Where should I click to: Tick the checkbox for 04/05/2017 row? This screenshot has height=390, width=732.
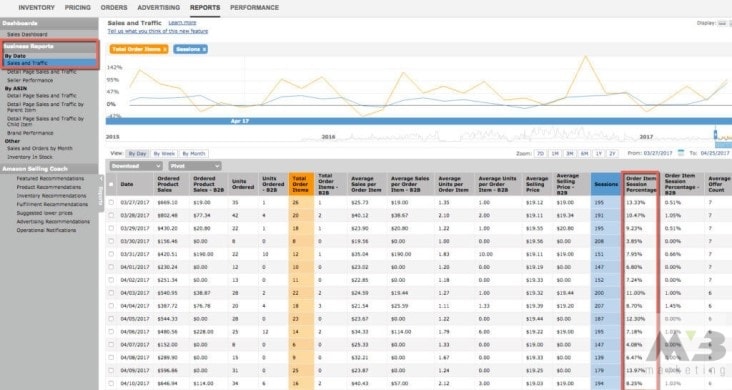111,319
